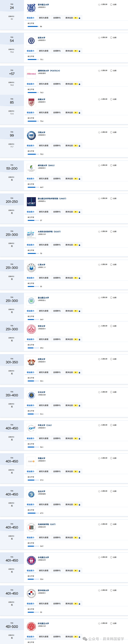Screen dimensions: 128x644
Task: Open the 东国大学 university name link
Action: tap(42, 458)
